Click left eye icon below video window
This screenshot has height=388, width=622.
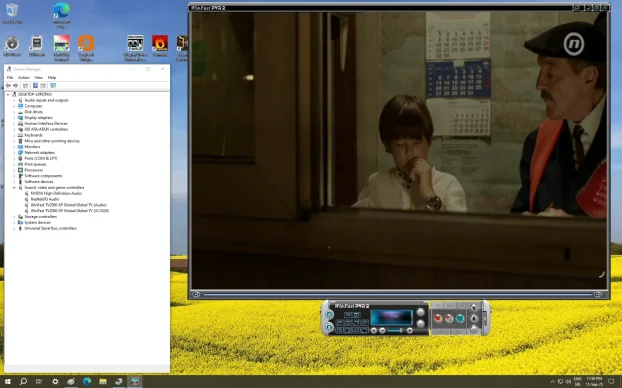pos(196,294)
